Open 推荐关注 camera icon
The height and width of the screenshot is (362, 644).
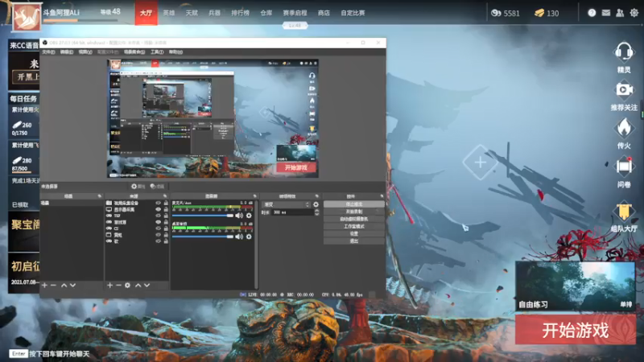click(x=624, y=90)
